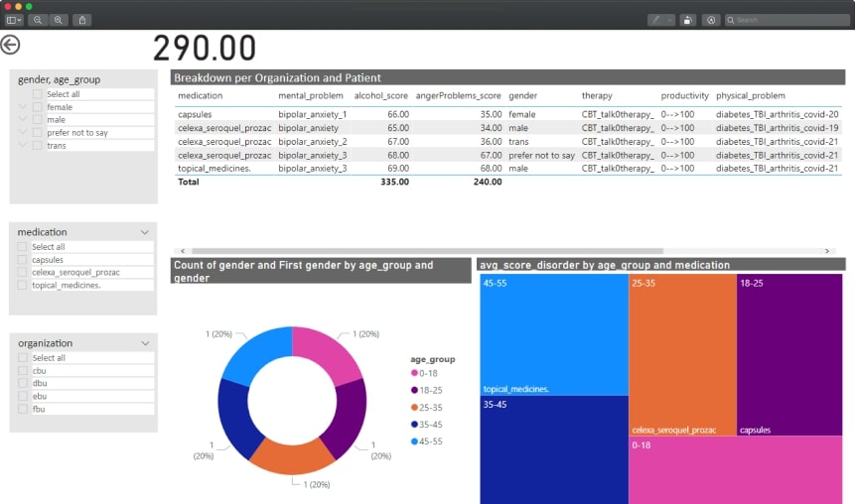Enable the ebu organization checkbox
This screenshot has width=855, height=504.
pos(23,396)
